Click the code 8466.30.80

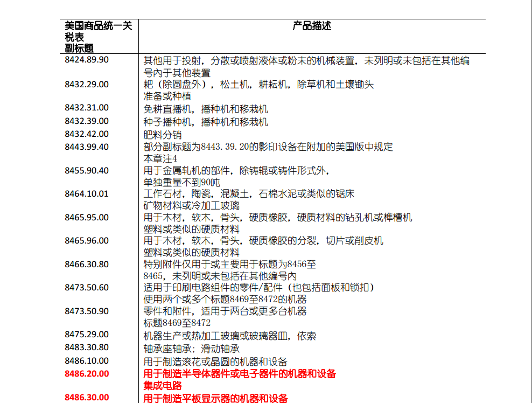tap(87, 265)
